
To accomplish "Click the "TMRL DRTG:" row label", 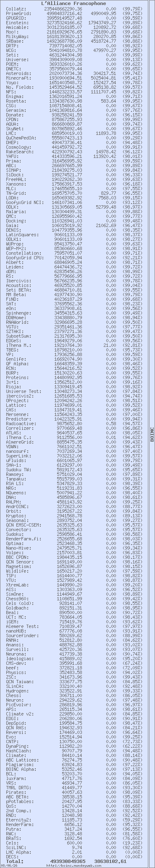I will pos(19,787).
